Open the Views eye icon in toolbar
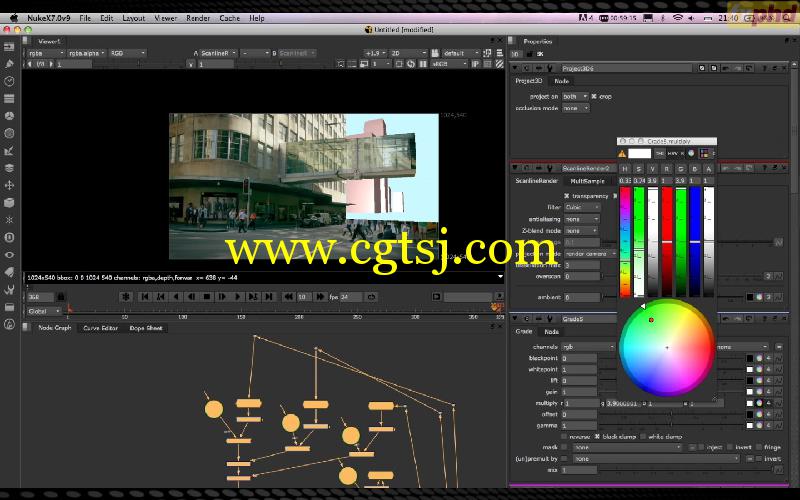 click(x=9, y=255)
